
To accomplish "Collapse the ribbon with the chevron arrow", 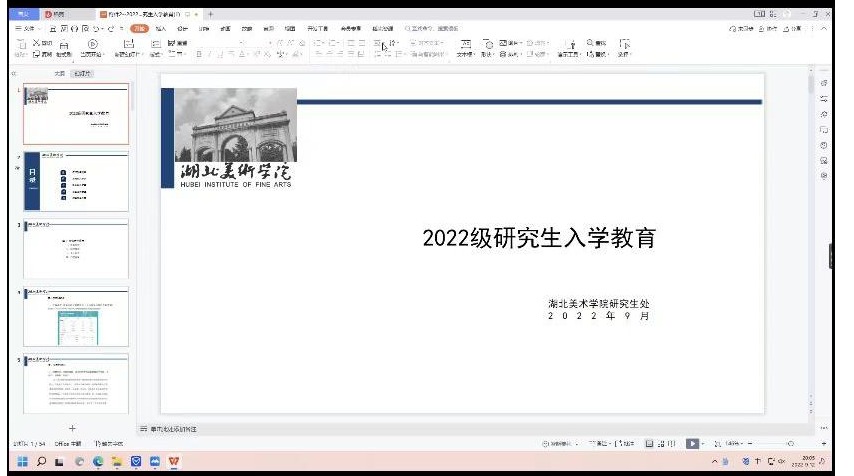I will (x=824, y=29).
